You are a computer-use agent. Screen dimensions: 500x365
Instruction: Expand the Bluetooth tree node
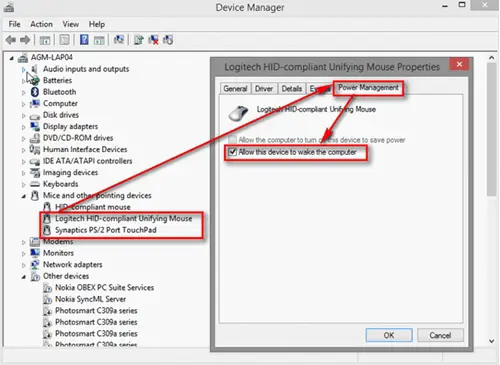point(23,92)
